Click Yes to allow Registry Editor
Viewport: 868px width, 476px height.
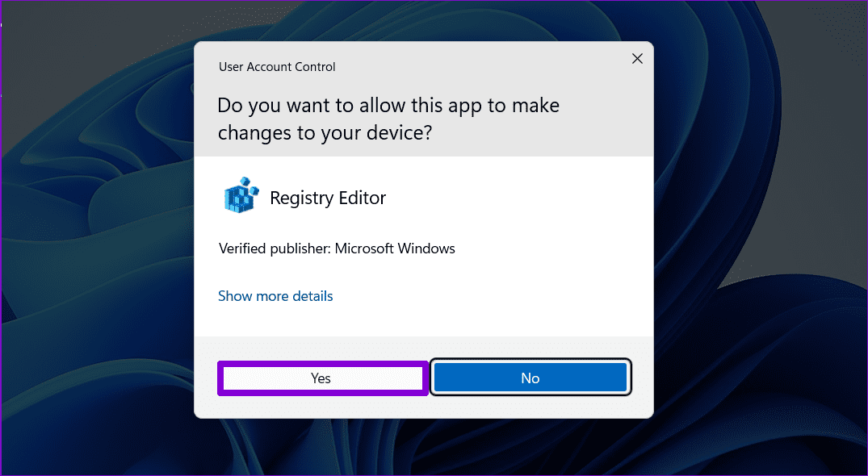point(322,378)
